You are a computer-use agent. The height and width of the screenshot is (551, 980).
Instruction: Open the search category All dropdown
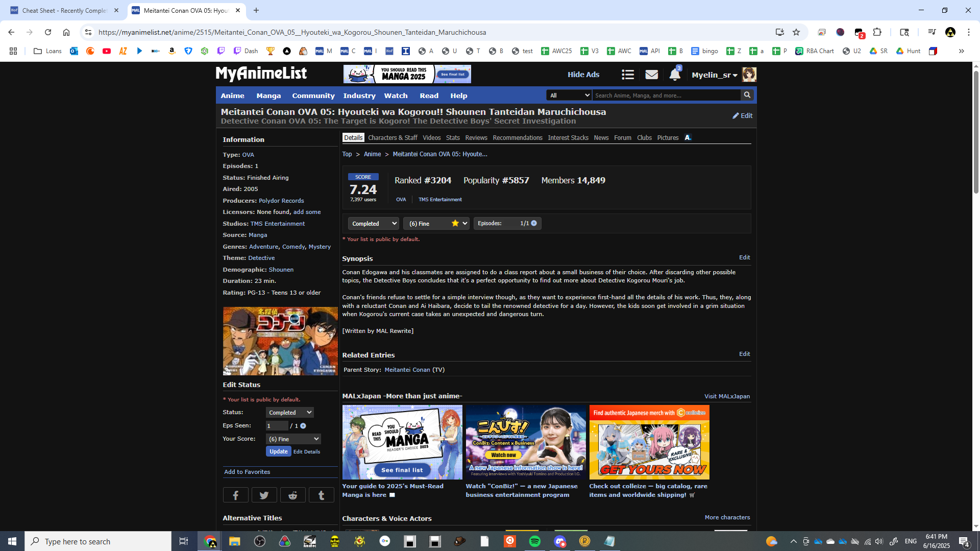(569, 95)
